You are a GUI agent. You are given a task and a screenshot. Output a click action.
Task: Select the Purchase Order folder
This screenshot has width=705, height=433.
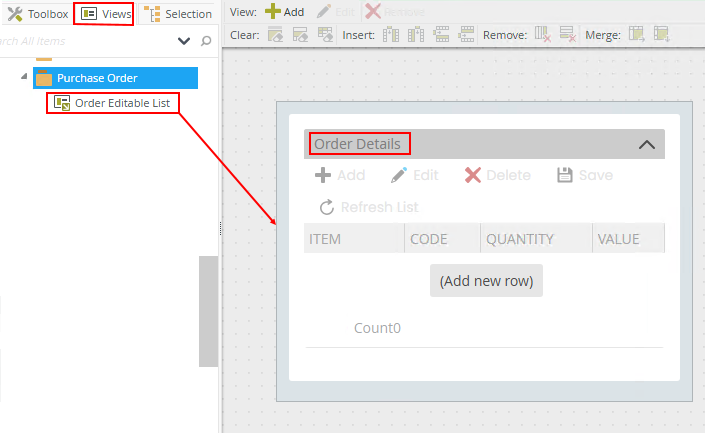(x=116, y=78)
